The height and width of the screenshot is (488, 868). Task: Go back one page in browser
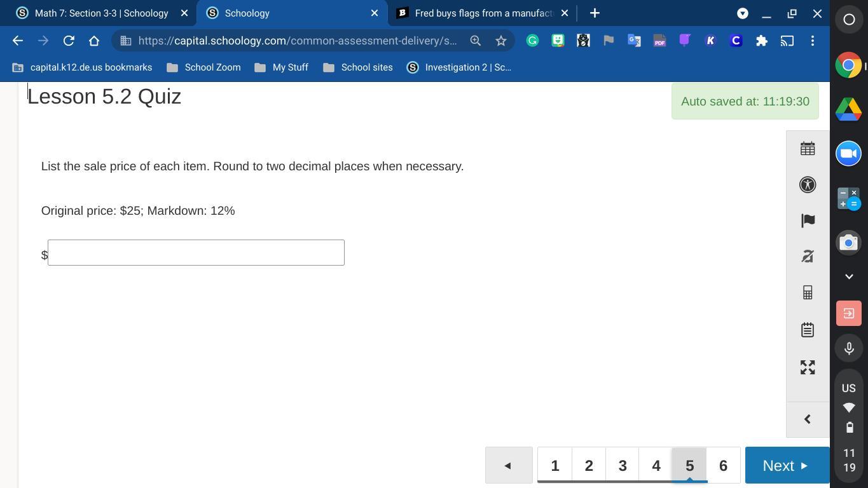pos(18,41)
